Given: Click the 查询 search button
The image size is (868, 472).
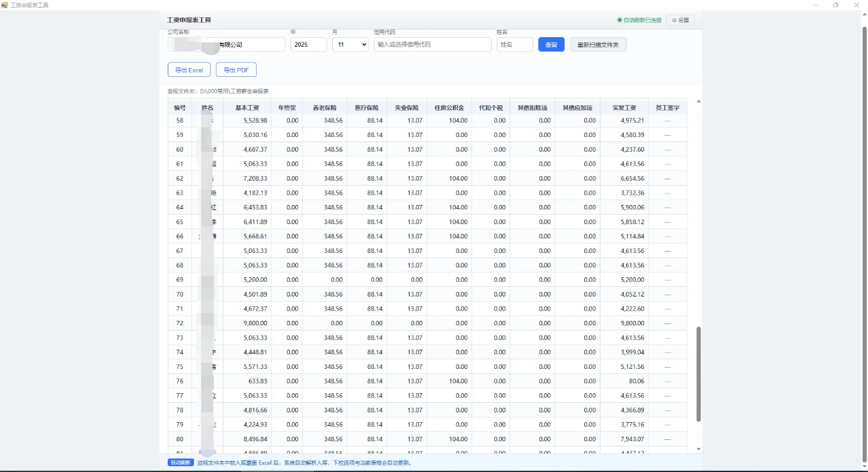Looking at the screenshot, I should (x=551, y=45).
